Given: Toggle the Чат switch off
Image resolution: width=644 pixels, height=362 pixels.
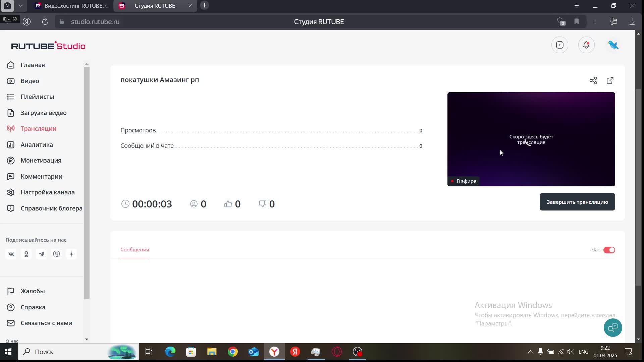Looking at the screenshot, I should pyautogui.click(x=609, y=250).
